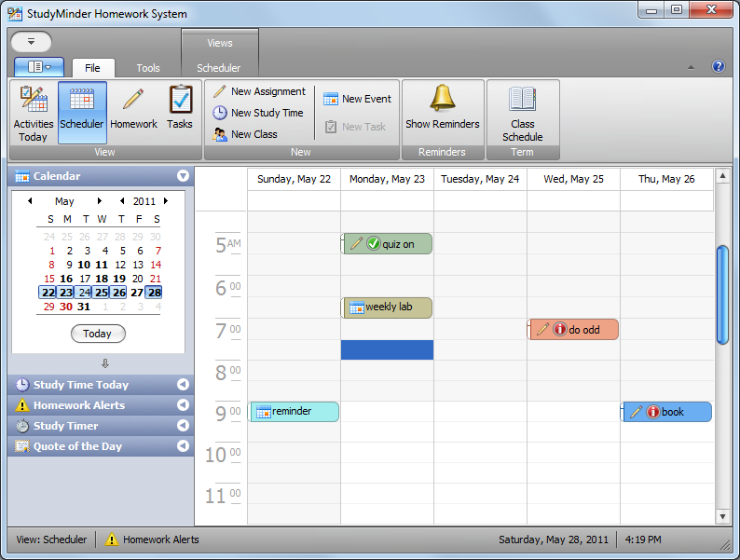
Task: Switch to the Tools tab
Action: click(148, 68)
